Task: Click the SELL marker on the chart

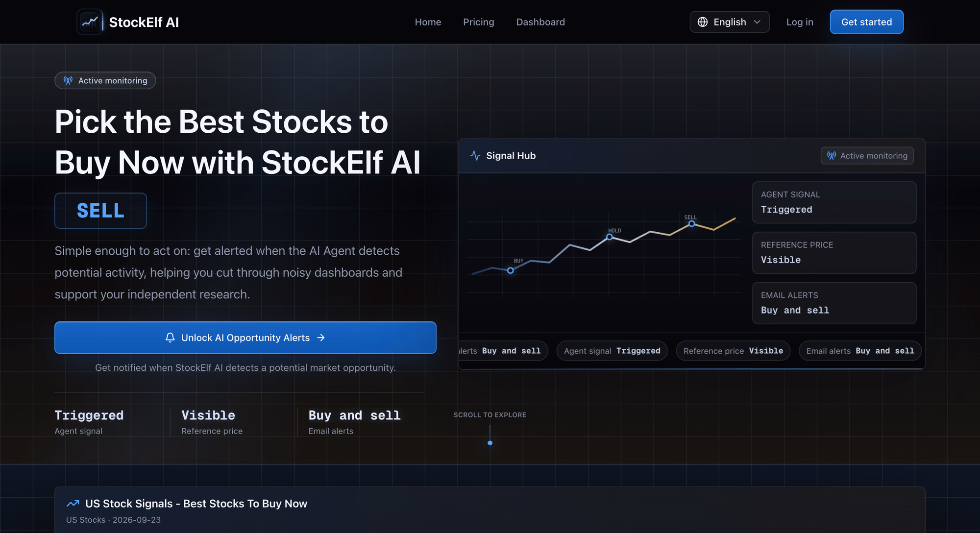Action: 691,223
